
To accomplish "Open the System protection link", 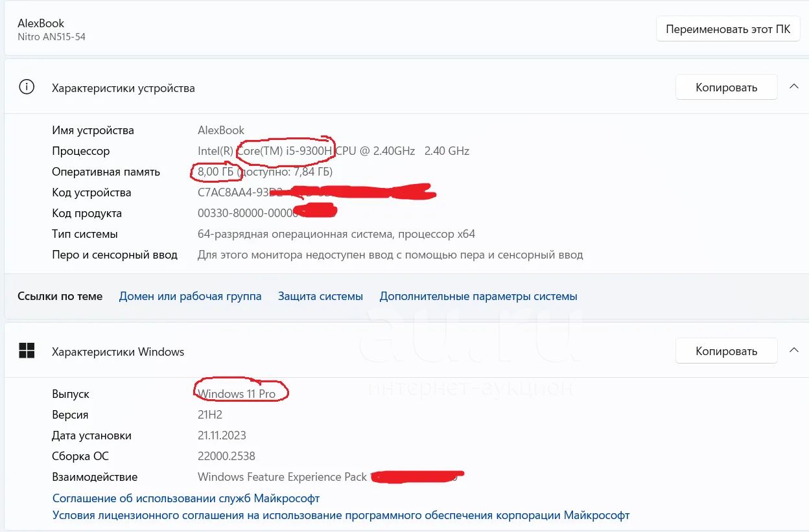I will [320, 296].
